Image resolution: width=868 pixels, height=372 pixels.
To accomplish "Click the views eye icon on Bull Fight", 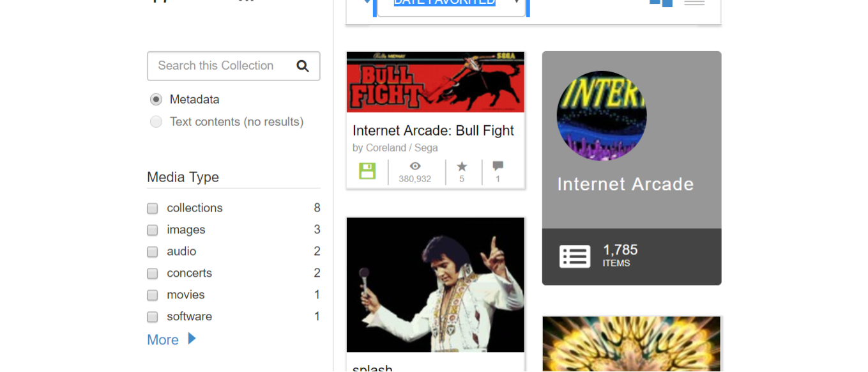I will [x=415, y=166].
